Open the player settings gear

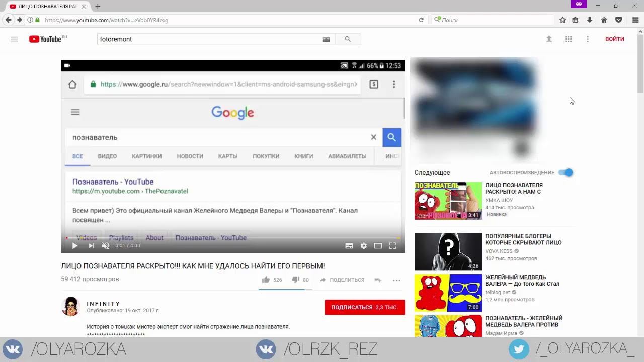(x=363, y=246)
